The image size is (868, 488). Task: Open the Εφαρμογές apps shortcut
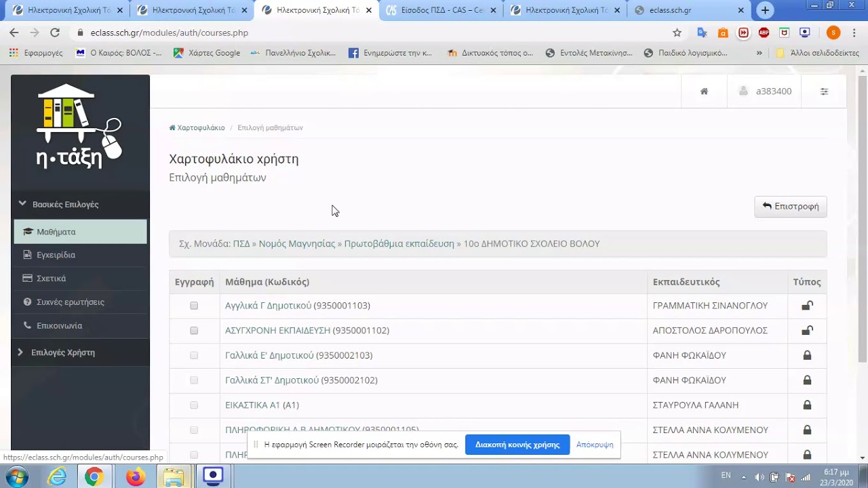point(36,53)
